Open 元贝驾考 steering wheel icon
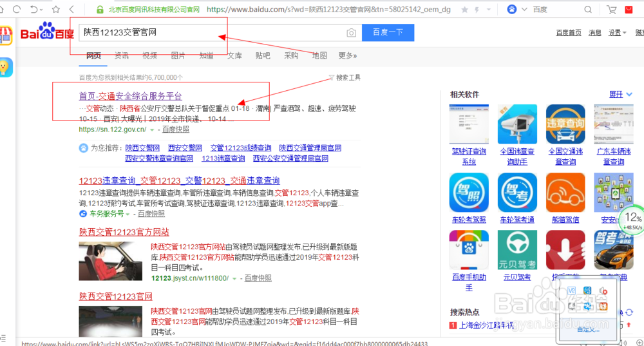Viewport: 644px width, 346px height. click(517, 250)
